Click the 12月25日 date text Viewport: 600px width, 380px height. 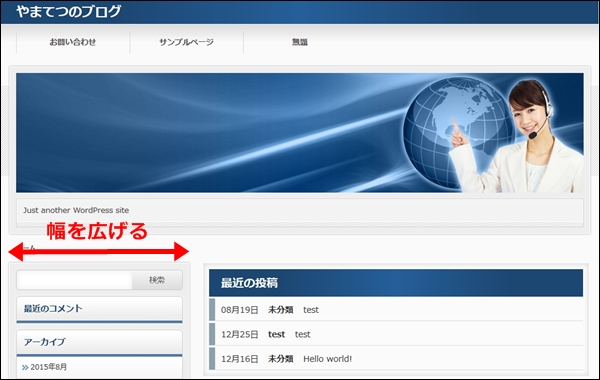pos(240,334)
